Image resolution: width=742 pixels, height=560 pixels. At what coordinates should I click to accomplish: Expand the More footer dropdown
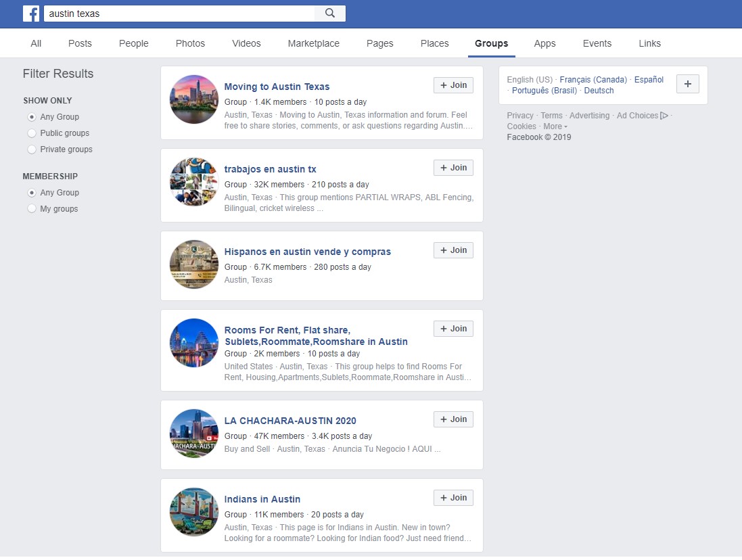(555, 126)
